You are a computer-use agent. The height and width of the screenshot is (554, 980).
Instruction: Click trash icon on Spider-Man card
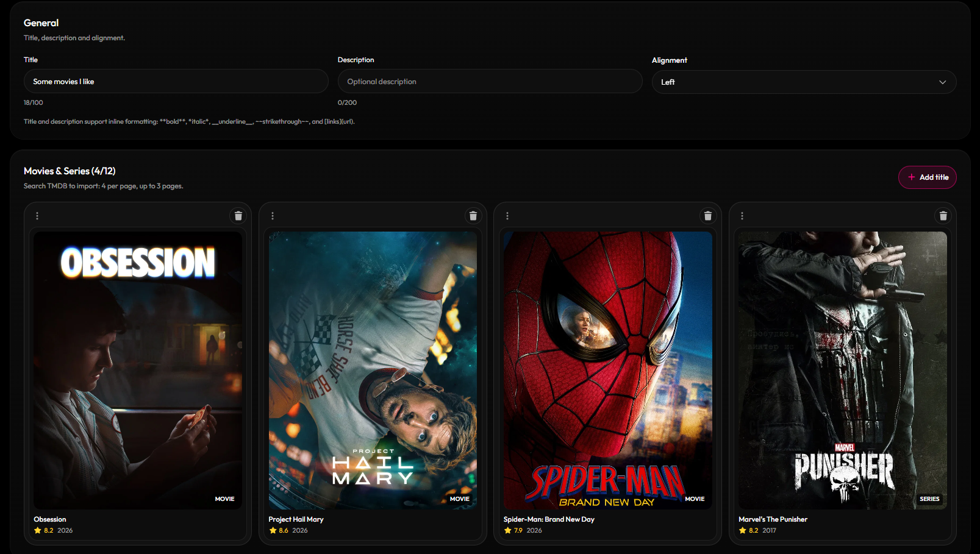click(708, 216)
